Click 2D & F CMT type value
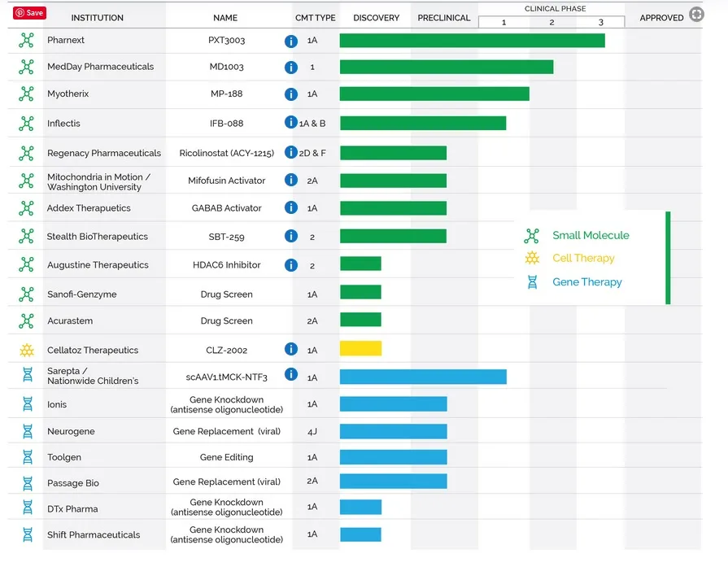728x571 pixels. pos(312,153)
